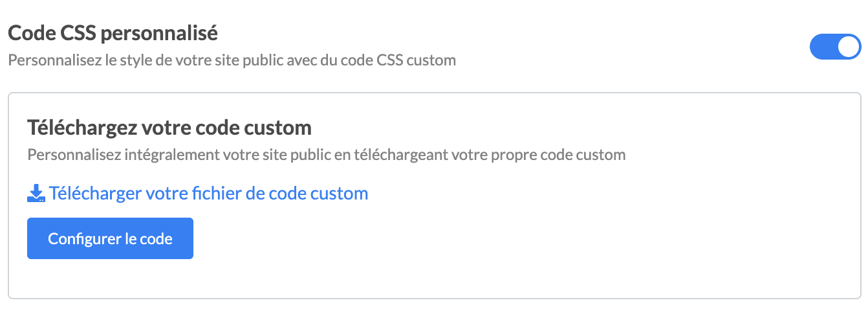
Task: Open Télécharger votre fichier de code custom
Action: 208,193
